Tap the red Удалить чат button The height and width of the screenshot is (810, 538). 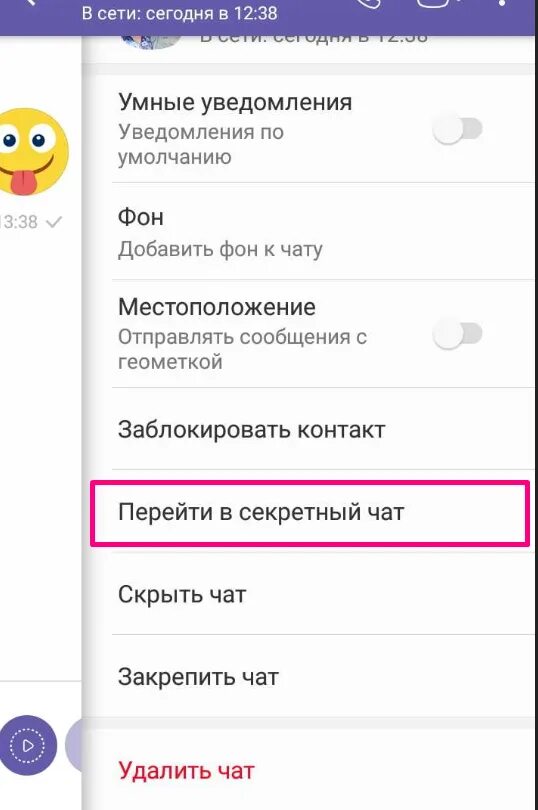[x=187, y=770]
